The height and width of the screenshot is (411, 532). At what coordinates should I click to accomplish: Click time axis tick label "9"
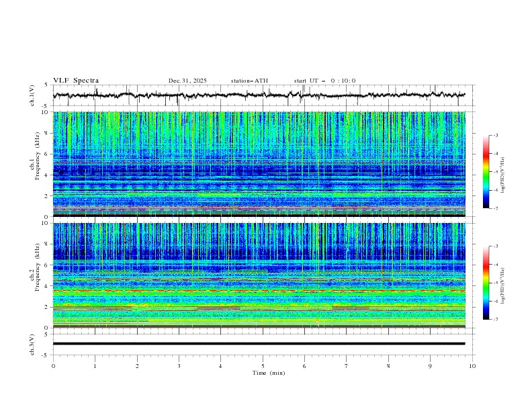tap(430, 366)
